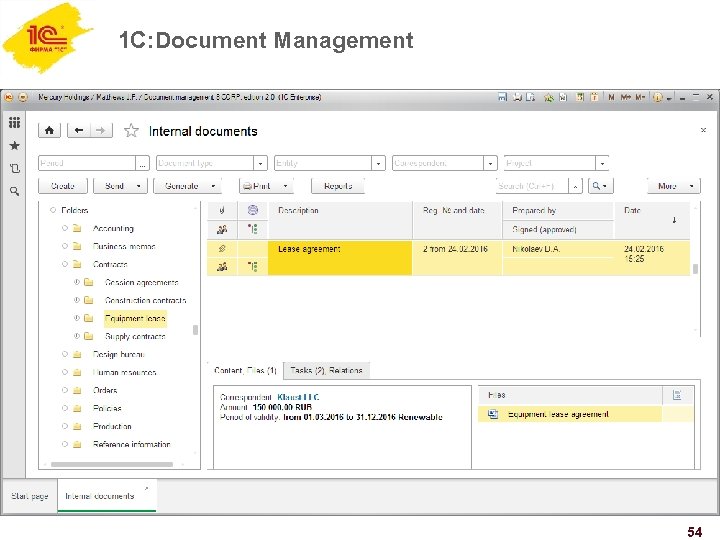Open history icon in left sidebar
The image size is (720, 540).
coord(14,169)
